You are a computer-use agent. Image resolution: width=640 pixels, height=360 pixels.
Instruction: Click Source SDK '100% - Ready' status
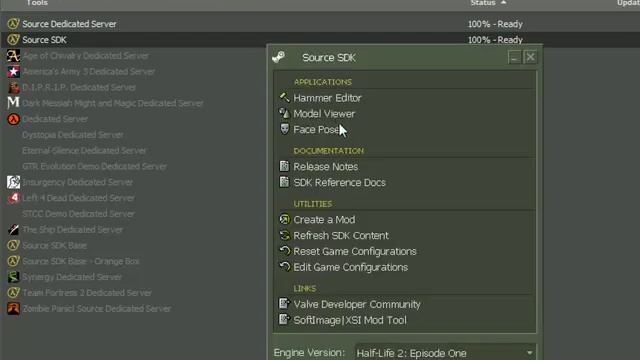point(495,40)
